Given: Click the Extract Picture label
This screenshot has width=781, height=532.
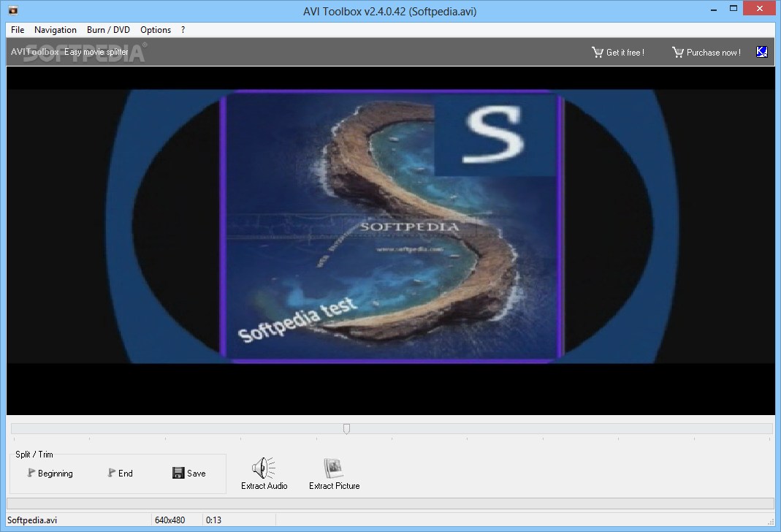Looking at the screenshot, I should point(334,486).
